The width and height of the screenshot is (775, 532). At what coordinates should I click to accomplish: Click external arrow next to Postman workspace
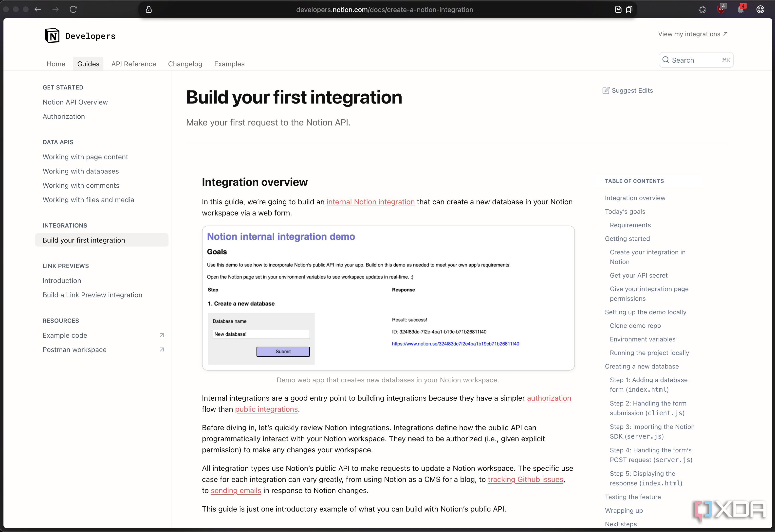coord(162,350)
